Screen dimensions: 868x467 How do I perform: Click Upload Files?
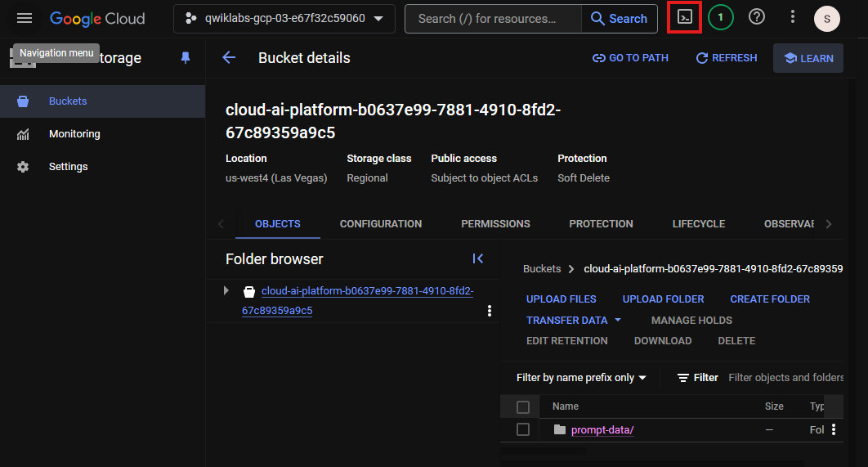561,299
